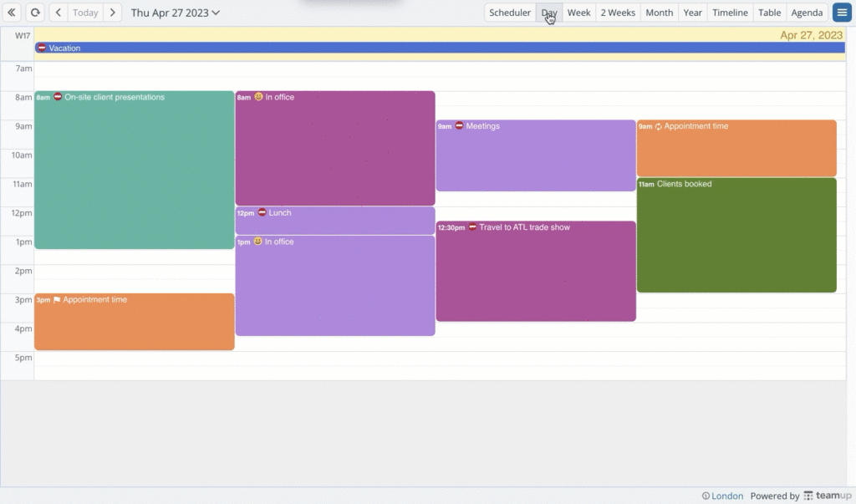Open the Timeline view

pos(730,13)
